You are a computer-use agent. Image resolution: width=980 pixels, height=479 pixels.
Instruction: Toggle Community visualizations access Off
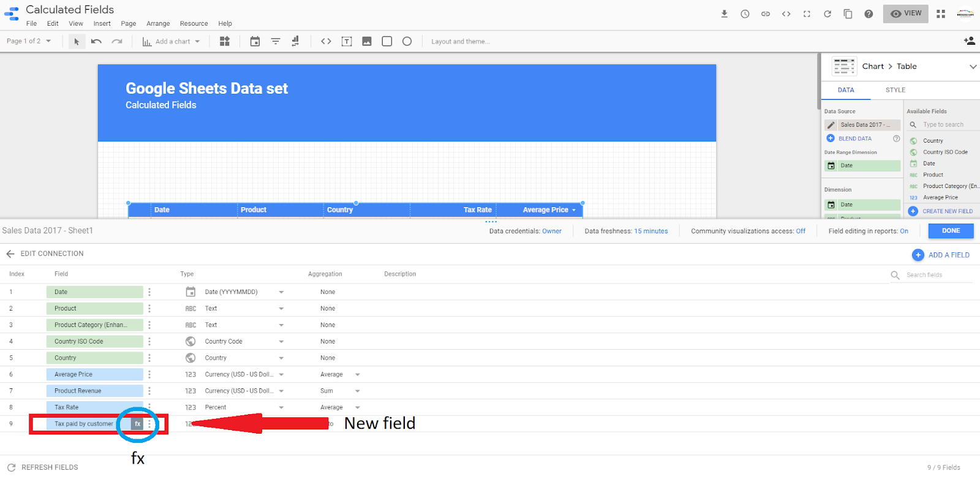(x=801, y=231)
